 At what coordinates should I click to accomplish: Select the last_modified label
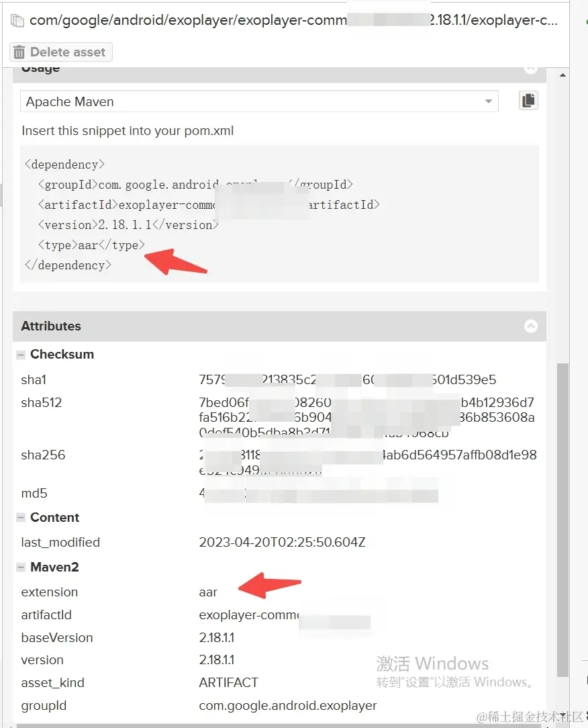point(60,542)
